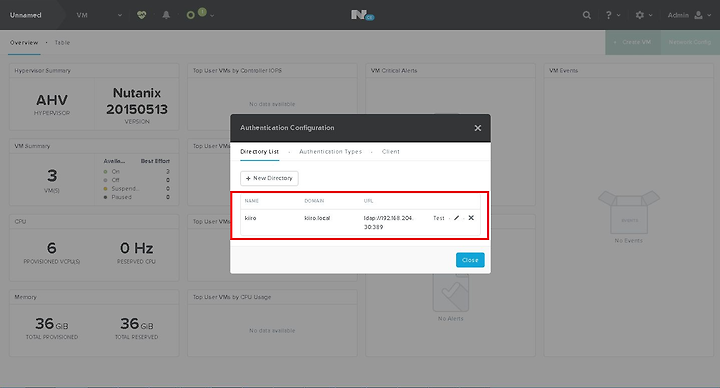Select the Overview tab
Image resolution: width=720 pixels, height=388 pixels.
(24, 43)
